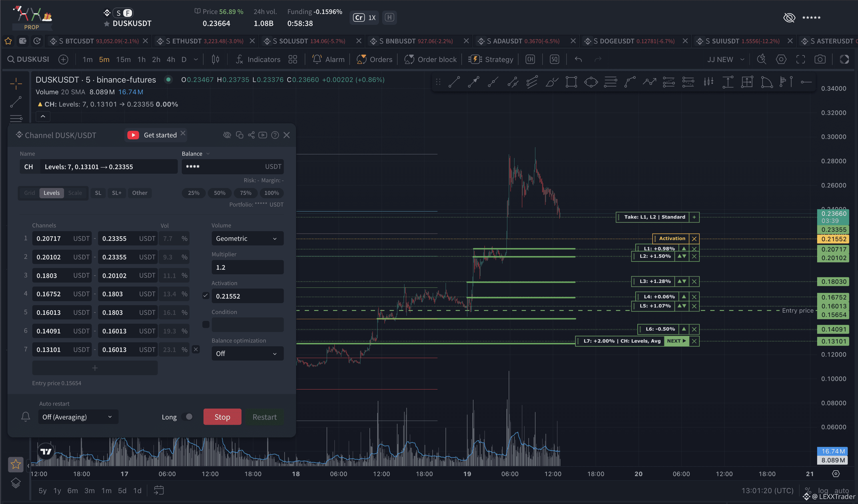This screenshot has width=858, height=504.
Task: Open the Auto restart dropdown
Action: [x=78, y=417]
